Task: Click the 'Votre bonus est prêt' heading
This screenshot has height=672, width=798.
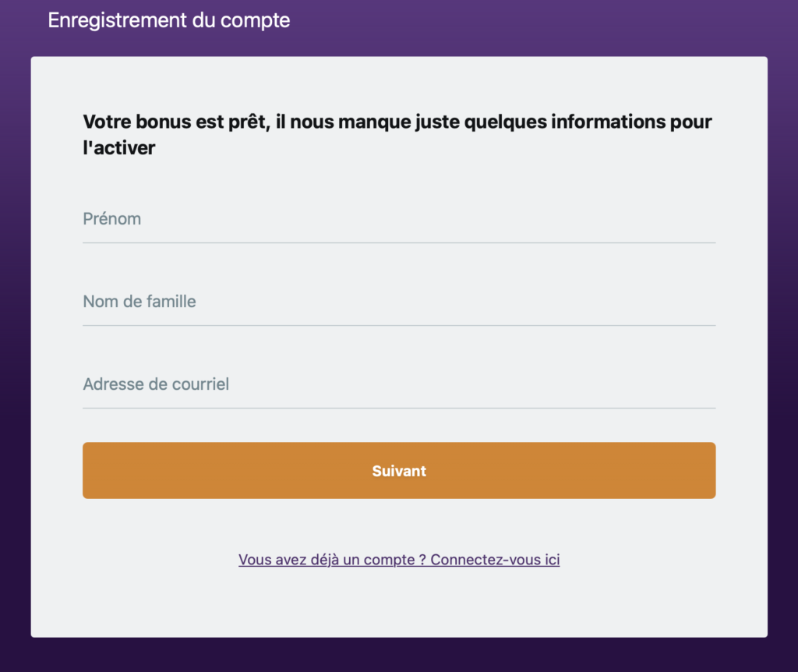Action: click(x=397, y=134)
